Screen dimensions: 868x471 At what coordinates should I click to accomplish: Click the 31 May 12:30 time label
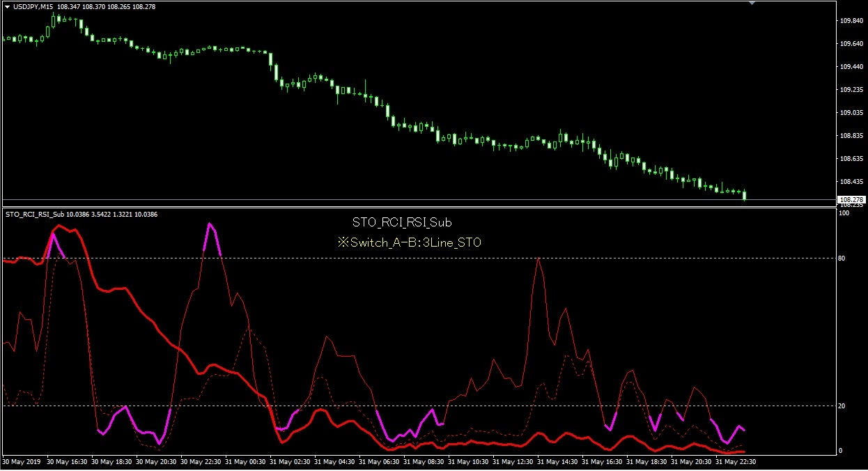click(515, 462)
